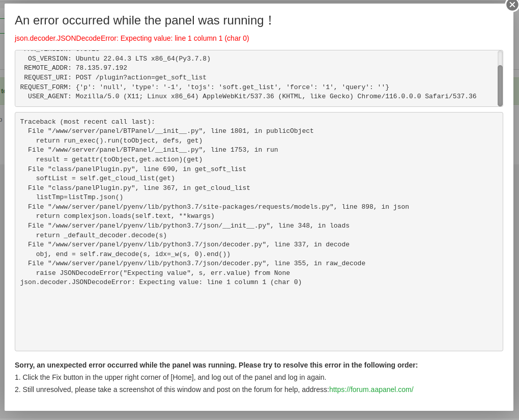Click the traceback line mentioning publicObject

pyautogui.click(x=170, y=131)
